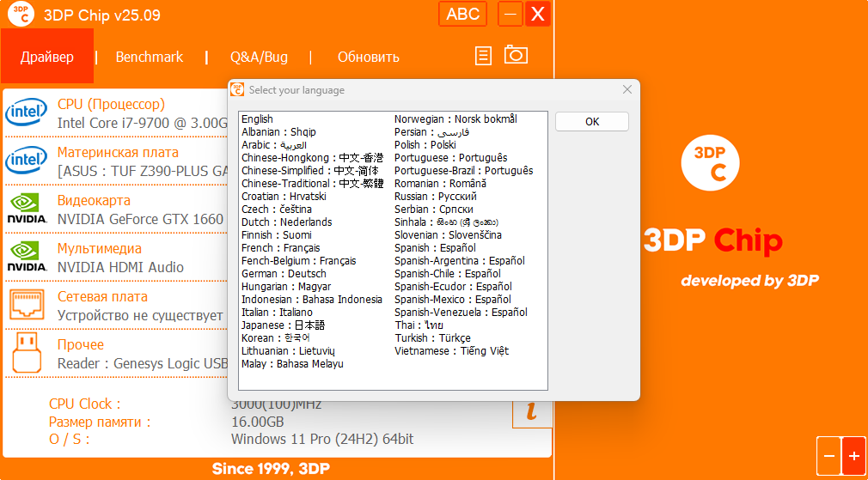Select Korean language entry
The height and width of the screenshot is (480, 868).
tap(276, 337)
